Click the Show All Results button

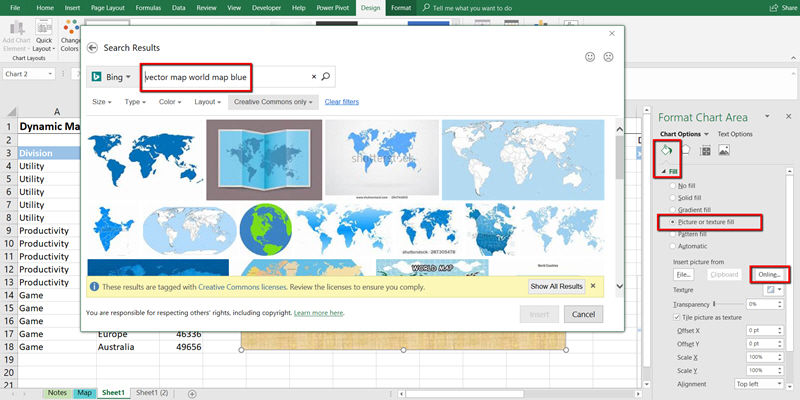[x=556, y=287]
